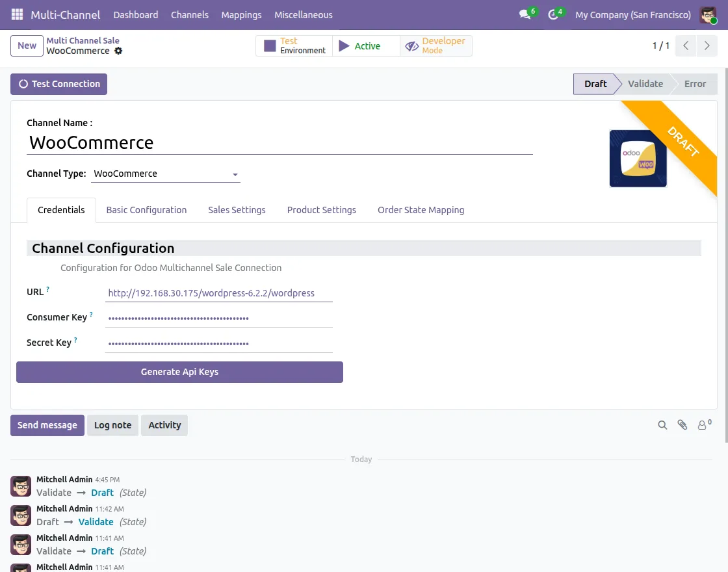The width and height of the screenshot is (728, 572).
Task: Click the Secret Key input field
Action: pyautogui.click(x=218, y=344)
